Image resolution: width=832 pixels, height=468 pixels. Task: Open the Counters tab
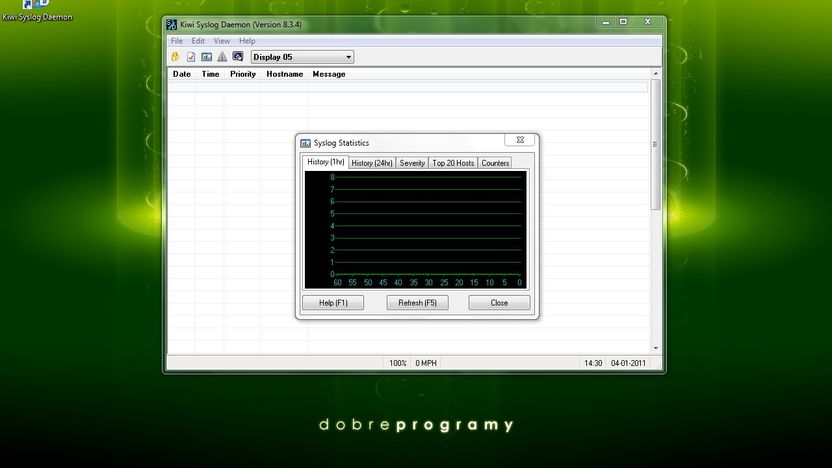[x=495, y=163]
